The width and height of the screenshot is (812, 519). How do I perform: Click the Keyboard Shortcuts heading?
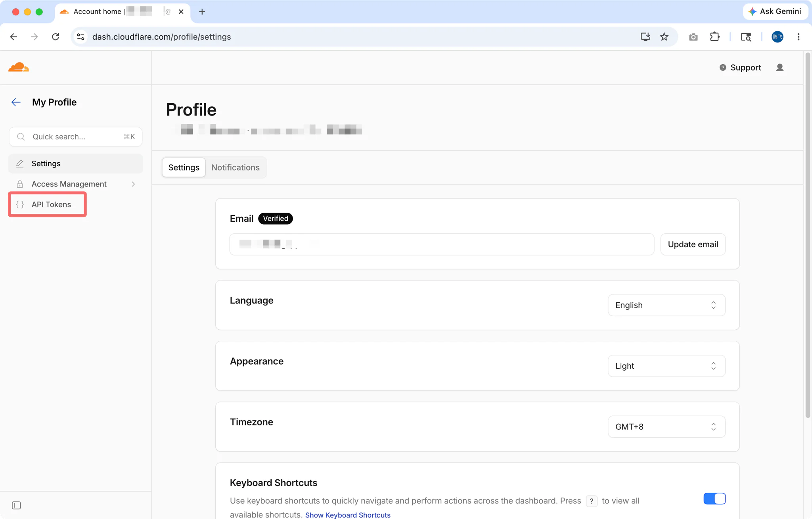[x=274, y=483]
